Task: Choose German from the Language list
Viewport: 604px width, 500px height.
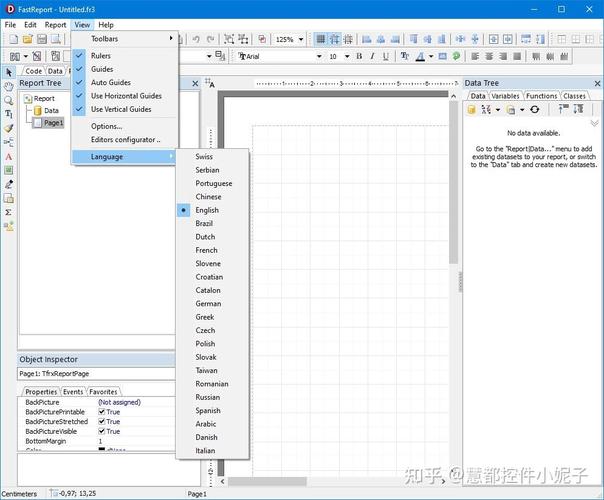Action: pos(208,303)
